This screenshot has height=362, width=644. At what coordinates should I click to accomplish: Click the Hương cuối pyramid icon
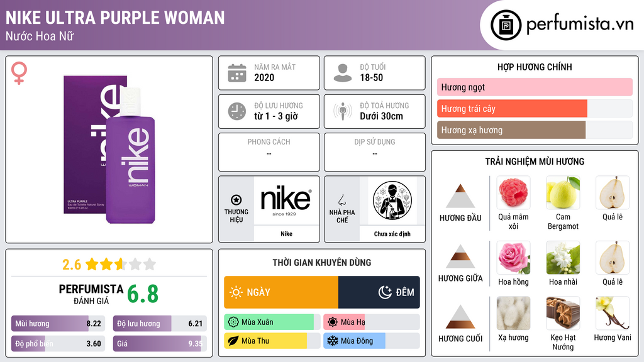(460, 317)
